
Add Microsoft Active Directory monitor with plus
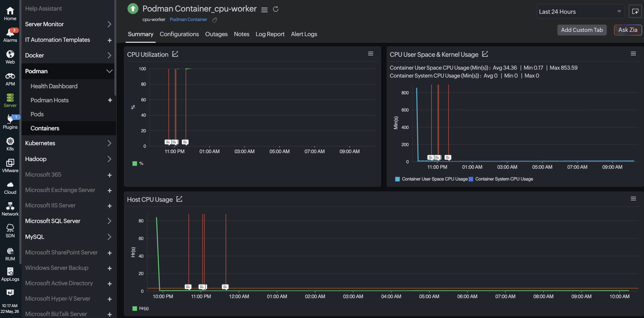coord(109,284)
